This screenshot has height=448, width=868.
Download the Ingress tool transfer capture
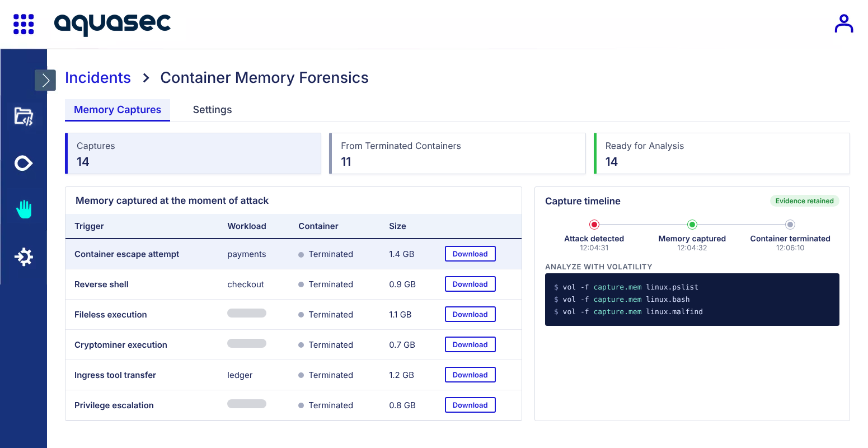pos(470,375)
